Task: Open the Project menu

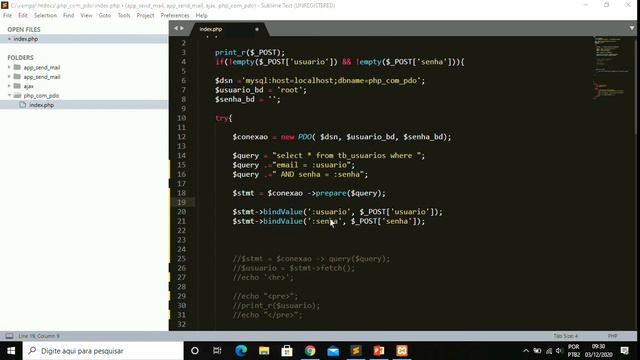Action: 145,16
